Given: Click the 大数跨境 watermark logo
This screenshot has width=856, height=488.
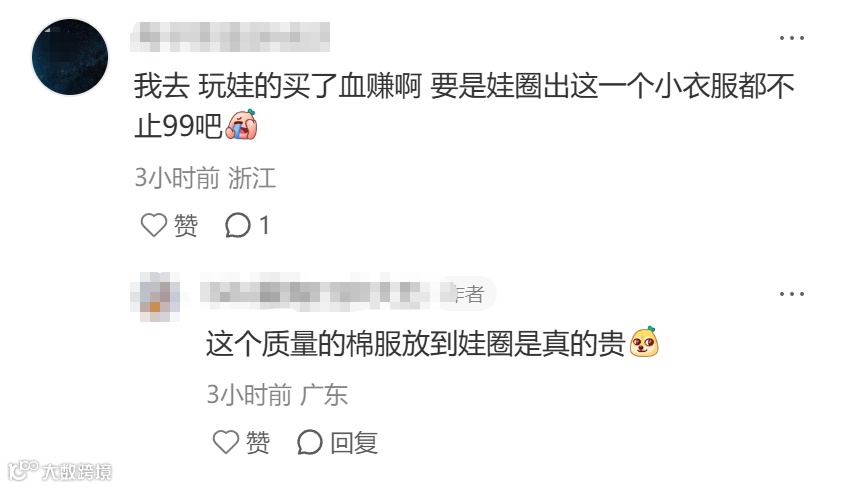Looking at the screenshot, I should pos(60,471).
